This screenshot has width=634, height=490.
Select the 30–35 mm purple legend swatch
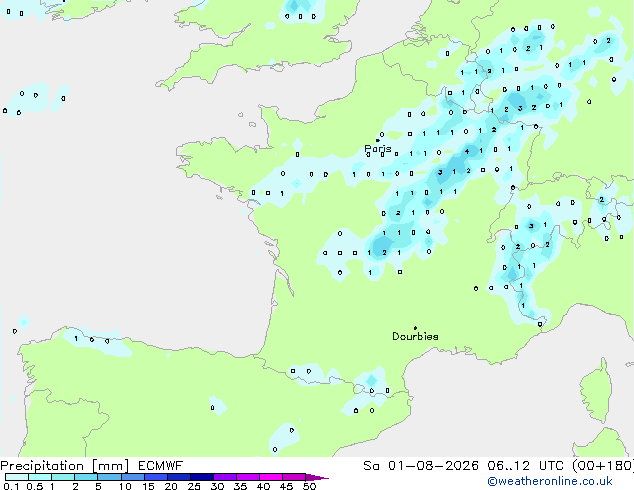pyautogui.click(x=225, y=477)
